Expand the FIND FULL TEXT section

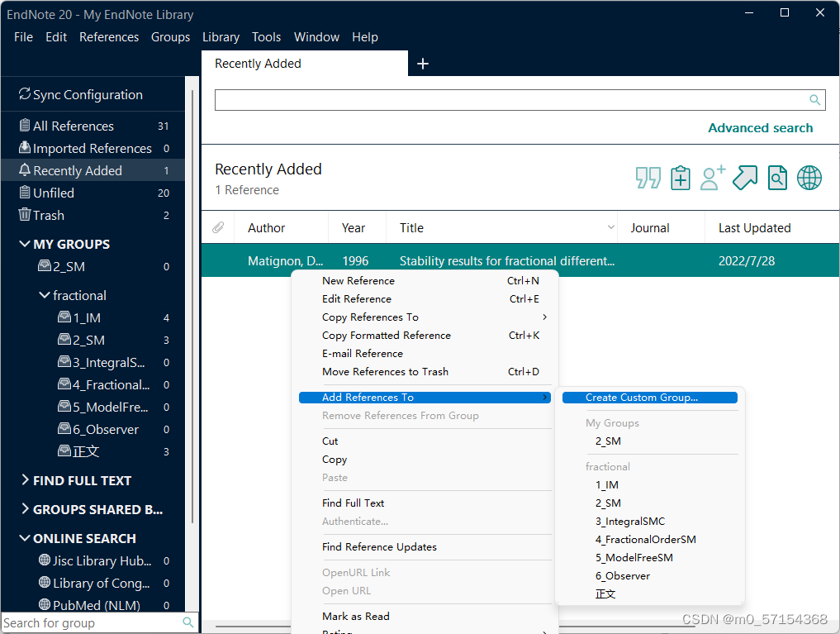(x=25, y=479)
